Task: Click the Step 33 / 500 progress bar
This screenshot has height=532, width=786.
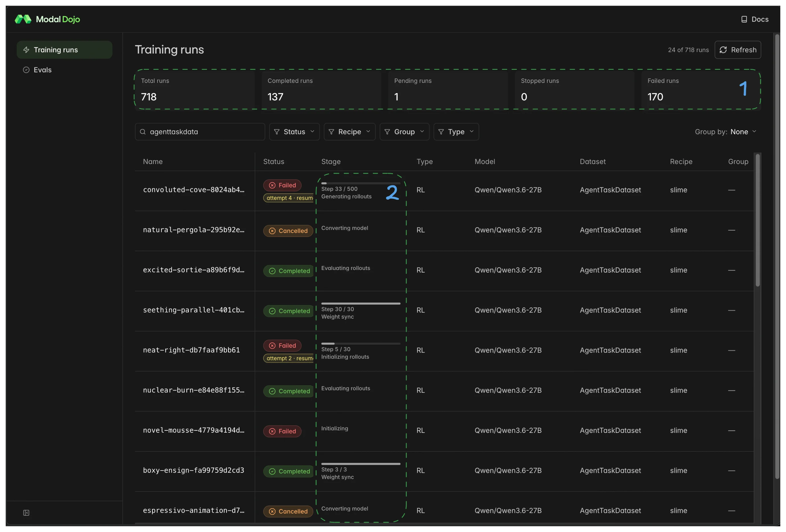Action: [361, 183]
